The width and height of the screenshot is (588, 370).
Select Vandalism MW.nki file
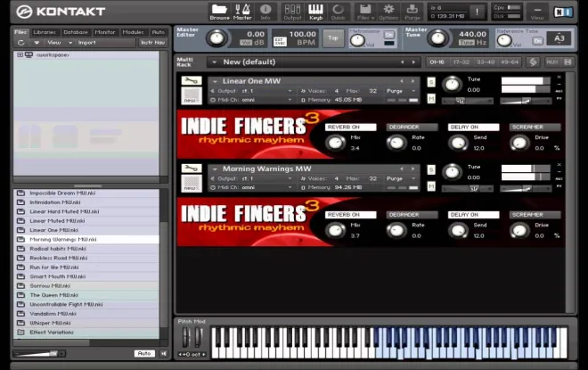[x=86, y=314]
